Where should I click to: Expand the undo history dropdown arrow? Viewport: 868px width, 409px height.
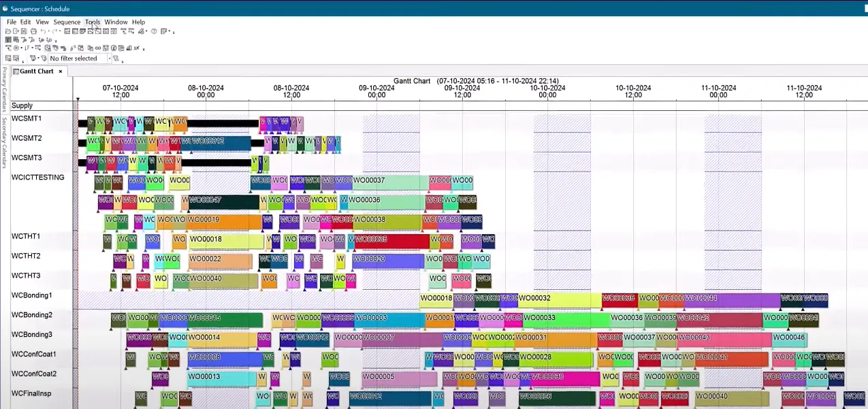(49, 31)
